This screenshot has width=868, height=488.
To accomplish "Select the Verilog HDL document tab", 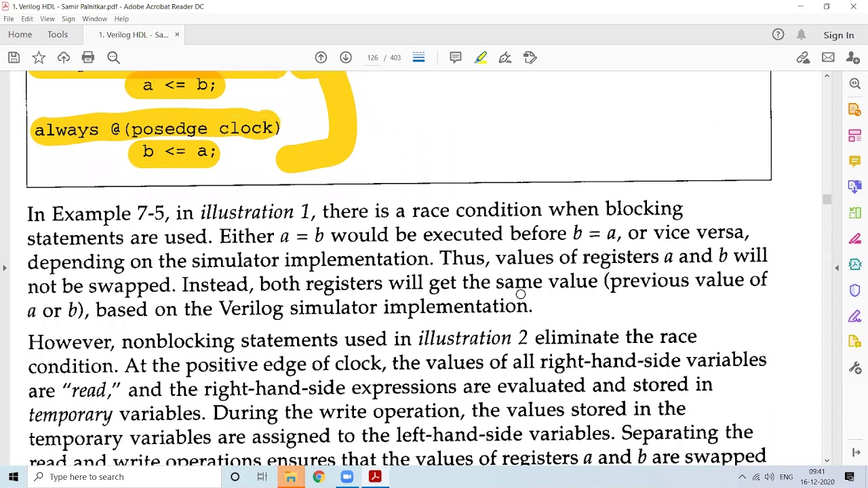I will point(134,35).
